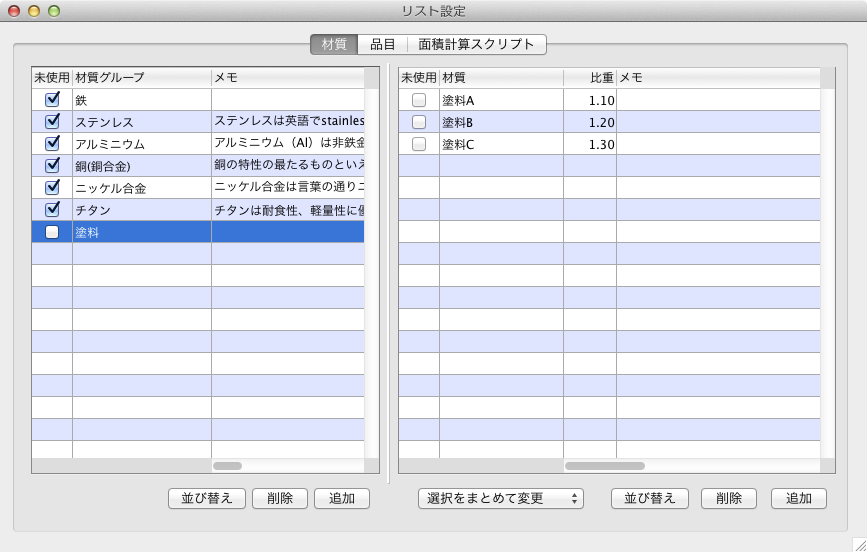Image resolution: width=867 pixels, height=552 pixels.
Task: Select the チタン row in group list
Action: pos(140,210)
